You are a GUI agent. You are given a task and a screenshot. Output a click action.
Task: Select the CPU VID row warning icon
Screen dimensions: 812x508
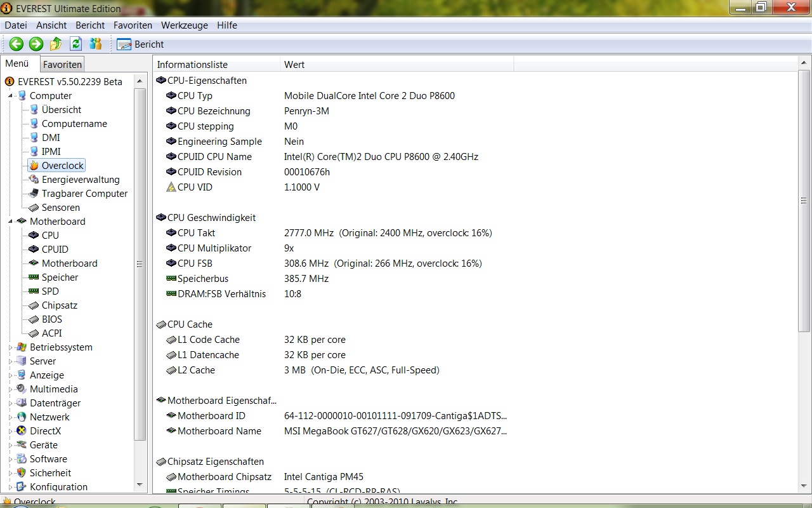171,187
